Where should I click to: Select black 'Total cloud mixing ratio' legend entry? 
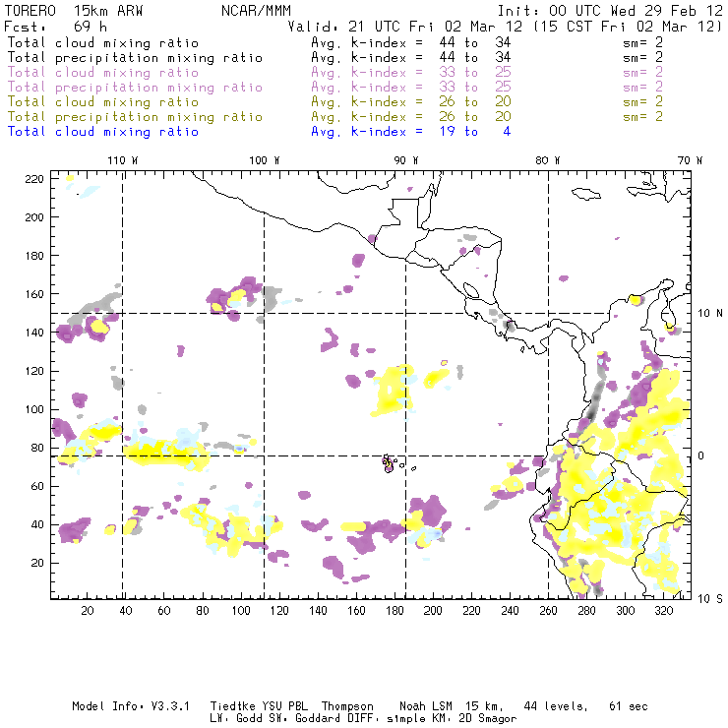(103, 42)
